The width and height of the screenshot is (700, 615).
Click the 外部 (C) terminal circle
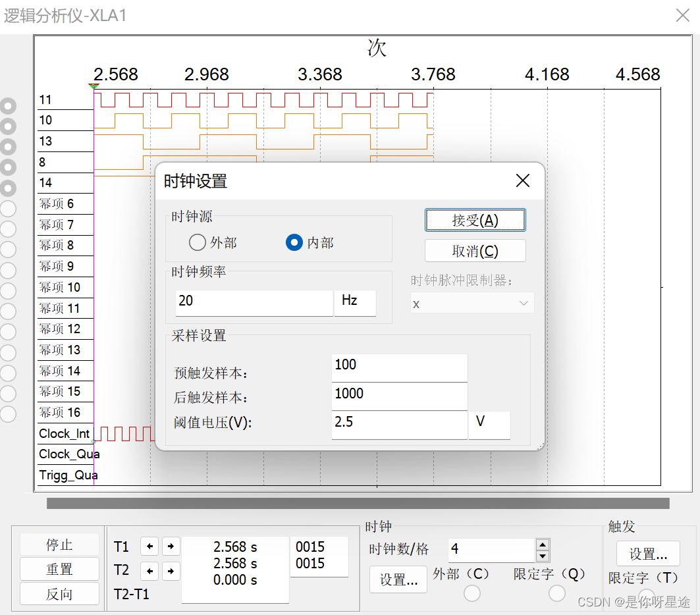pyautogui.click(x=472, y=593)
